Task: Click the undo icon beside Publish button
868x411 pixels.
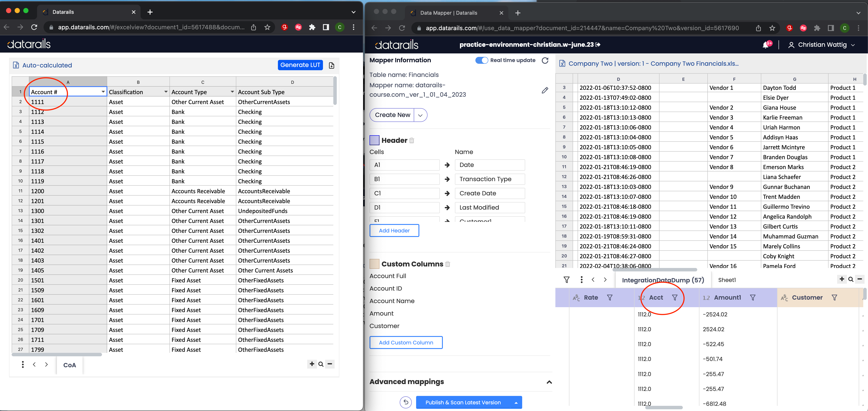Action: [x=406, y=402]
